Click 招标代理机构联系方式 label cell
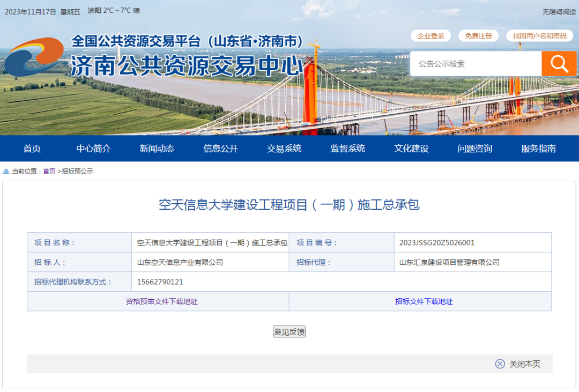This screenshot has width=579, height=392. [79, 282]
